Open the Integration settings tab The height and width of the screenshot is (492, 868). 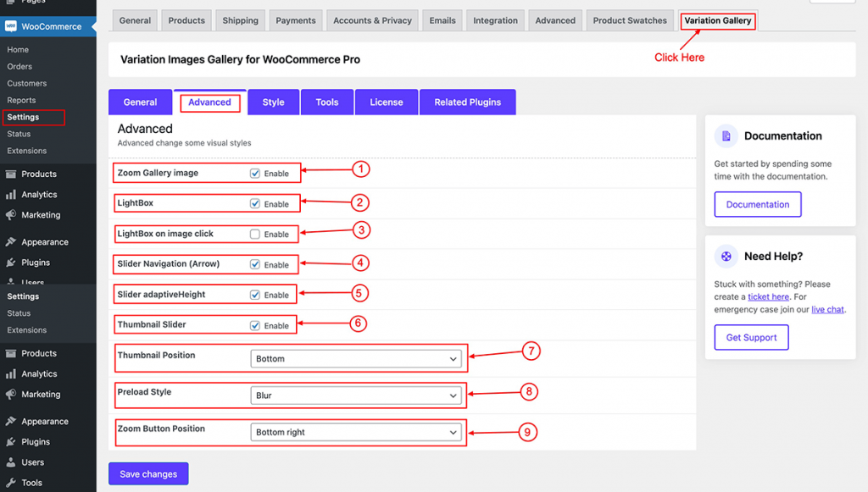click(495, 20)
